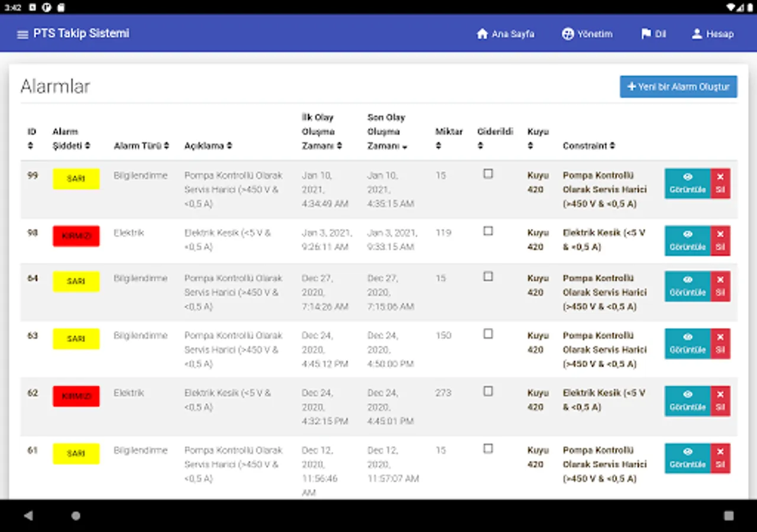Open Kuyu 420 link in row 63

pyautogui.click(x=538, y=342)
